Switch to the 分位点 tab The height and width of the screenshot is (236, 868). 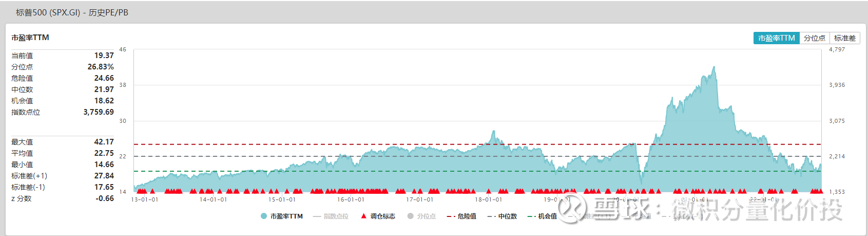(815, 38)
